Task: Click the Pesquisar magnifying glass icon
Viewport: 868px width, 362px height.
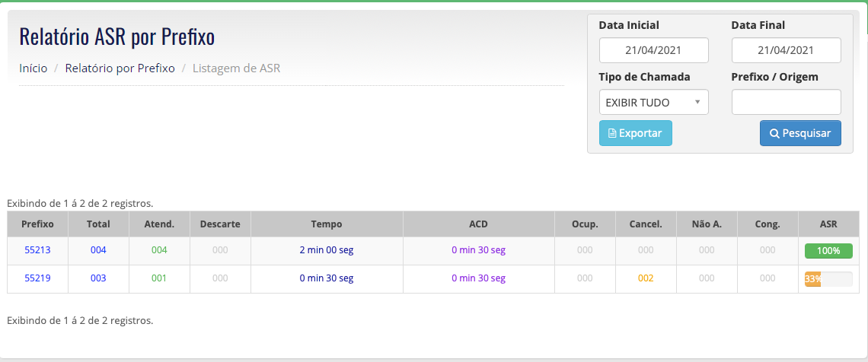Action: coord(775,133)
